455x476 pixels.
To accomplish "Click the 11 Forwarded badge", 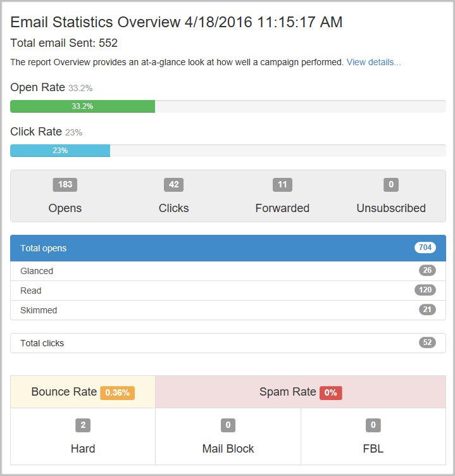I will 282,185.
